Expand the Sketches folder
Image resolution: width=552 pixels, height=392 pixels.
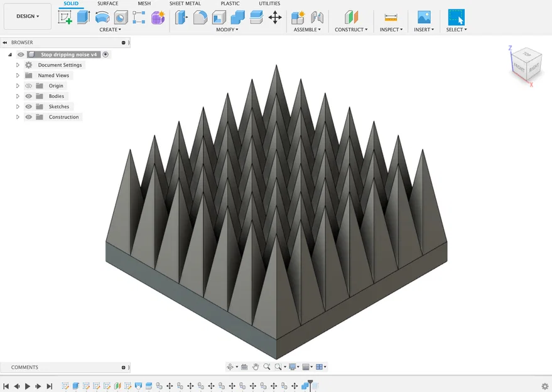pos(18,107)
